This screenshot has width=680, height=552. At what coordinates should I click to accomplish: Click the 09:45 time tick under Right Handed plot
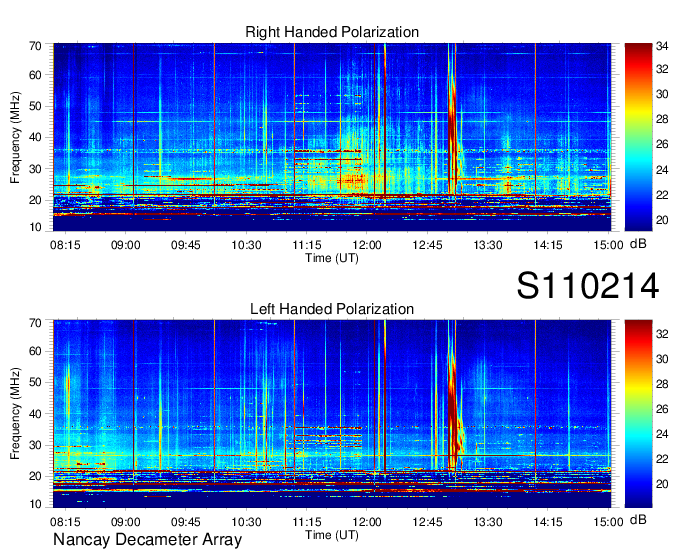click(186, 245)
